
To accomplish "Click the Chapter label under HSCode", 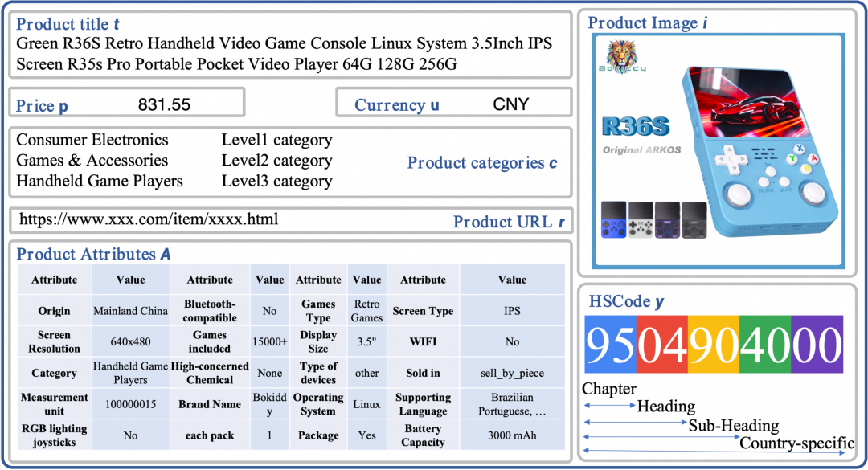I will tap(609, 389).
